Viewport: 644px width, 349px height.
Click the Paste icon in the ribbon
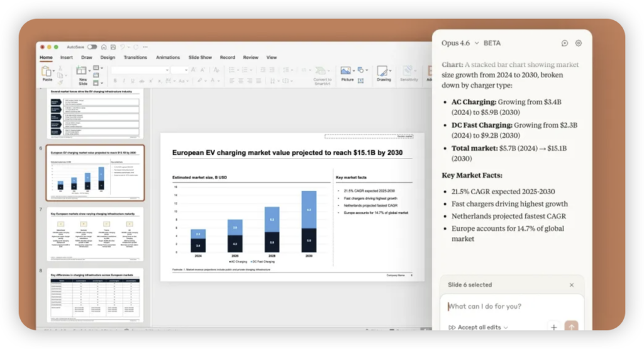pos(47,72)
